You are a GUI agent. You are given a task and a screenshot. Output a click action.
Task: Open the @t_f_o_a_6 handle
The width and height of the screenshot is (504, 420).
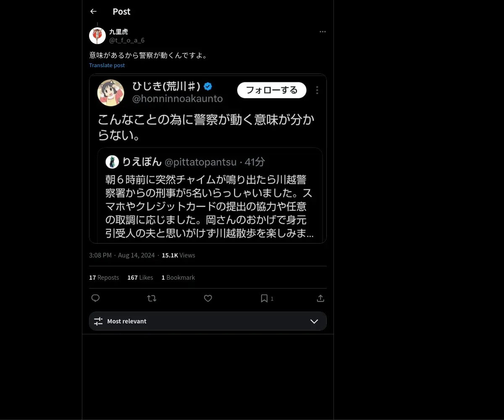(x=127, y=40)
